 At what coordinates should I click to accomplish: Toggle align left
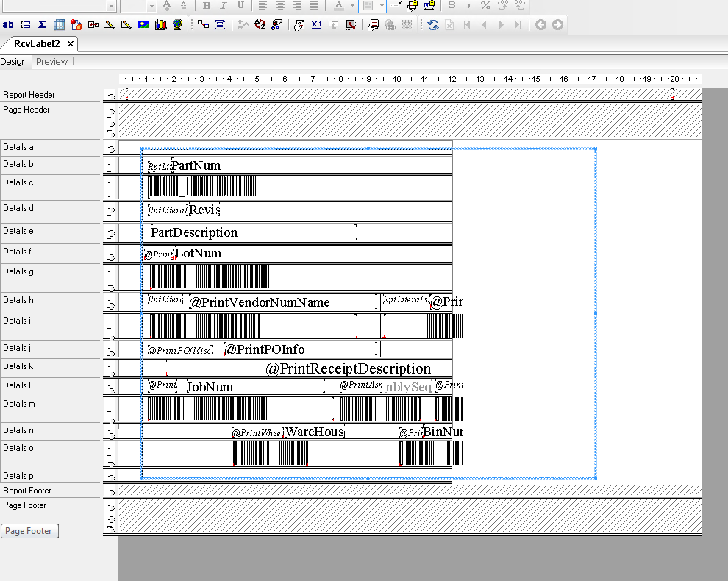point(263,6)
